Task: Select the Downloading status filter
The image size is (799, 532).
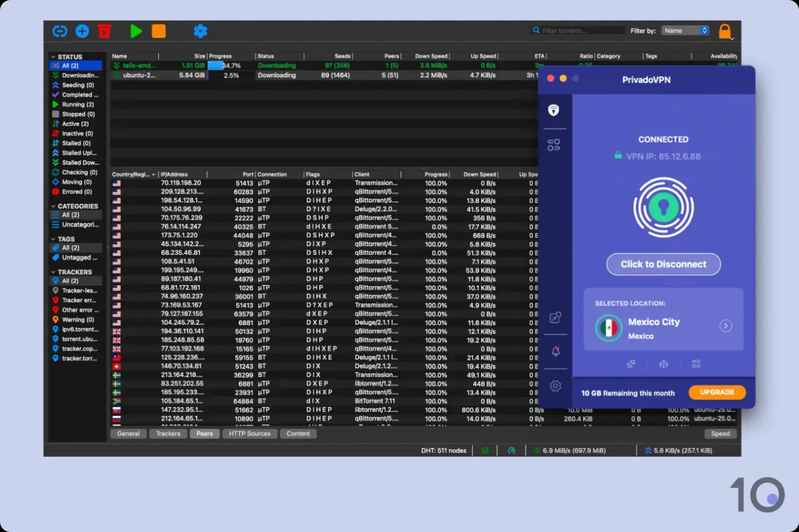Action: [x=76, y=76]
